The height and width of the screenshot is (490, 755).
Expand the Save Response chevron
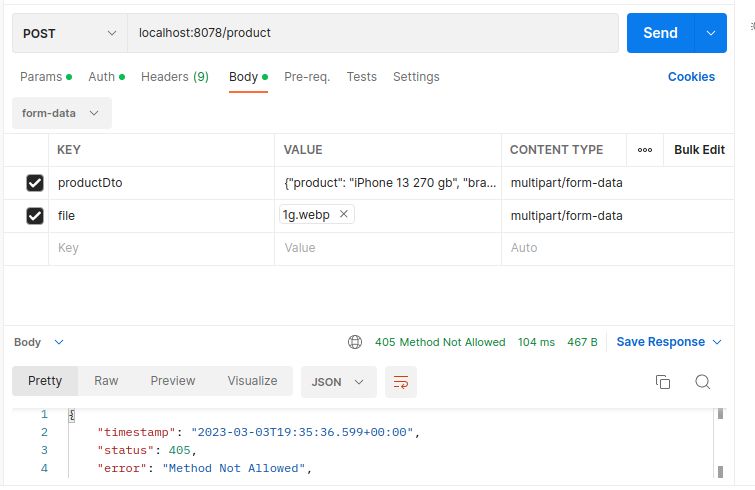(x=717, y=342)
